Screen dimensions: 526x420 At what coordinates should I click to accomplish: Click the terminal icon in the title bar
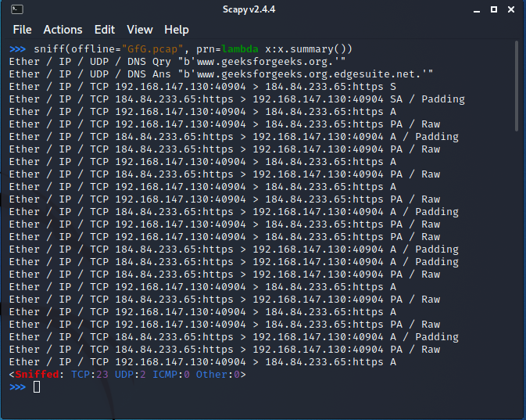(17, 10)
